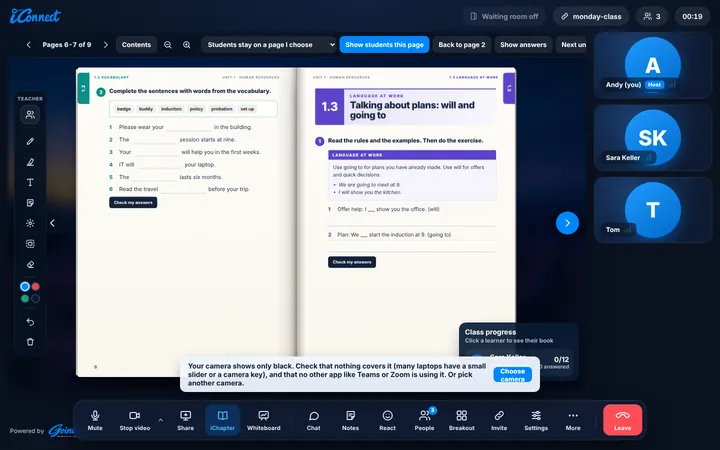
Task: Delete all annotations with trash icon
Action: [x=30, y=342]
